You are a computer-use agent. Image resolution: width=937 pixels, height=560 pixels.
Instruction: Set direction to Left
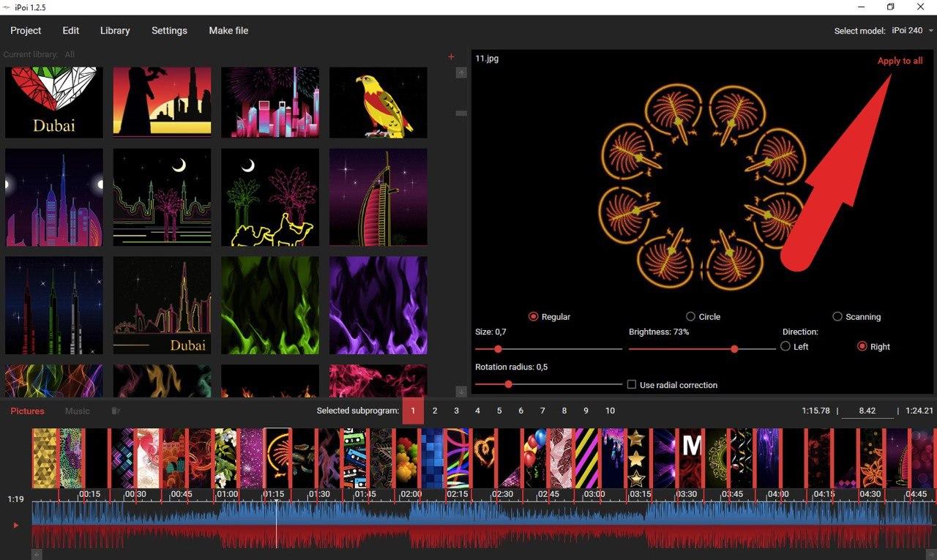785,346
